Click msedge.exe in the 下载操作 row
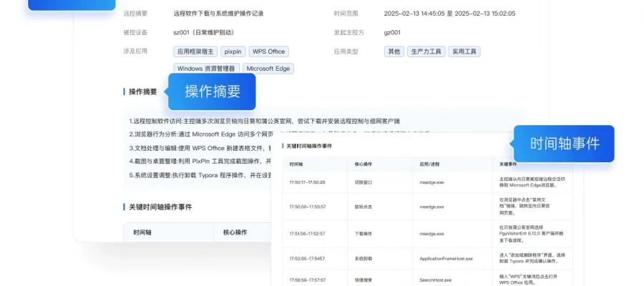This screenshot has height=286, width=644. click(431, 234)
